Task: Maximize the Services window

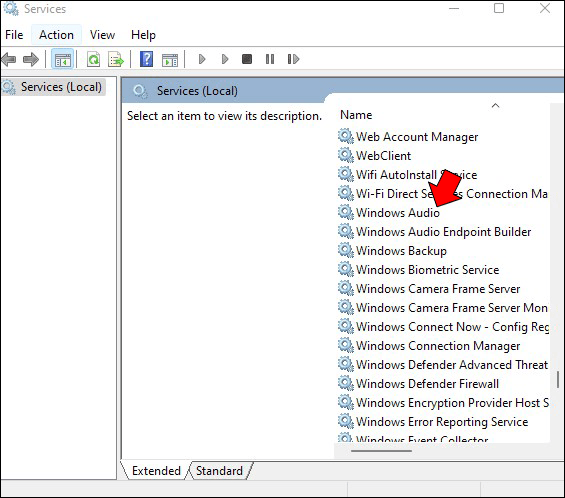Action: (x=499, y=8)
